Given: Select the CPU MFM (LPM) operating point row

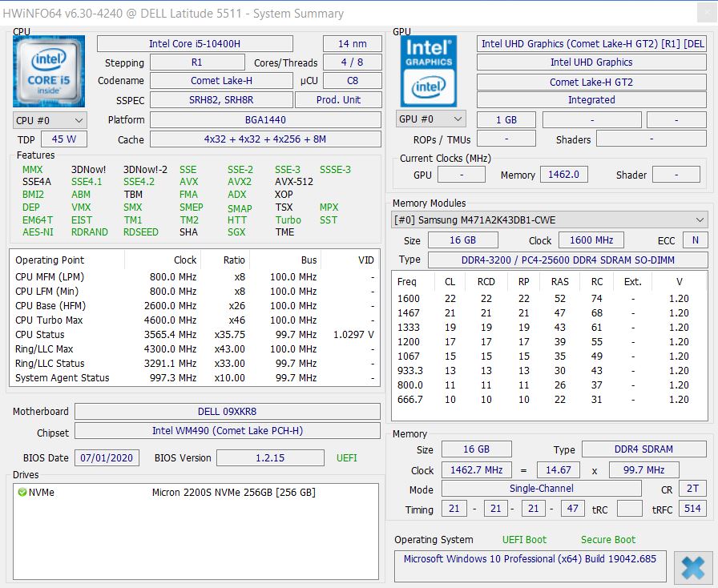Looking at the screenshot, I should point(195,277).
